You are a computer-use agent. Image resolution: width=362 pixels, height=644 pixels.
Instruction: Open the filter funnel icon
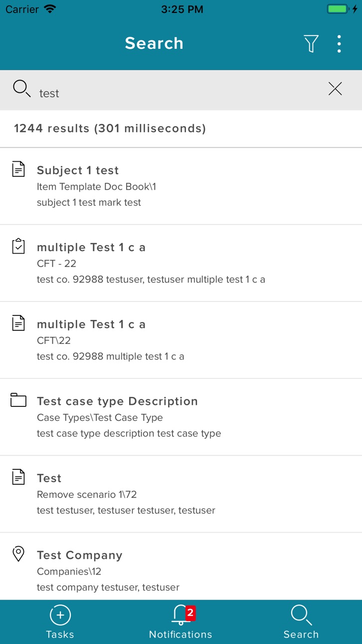coord(311,44)
